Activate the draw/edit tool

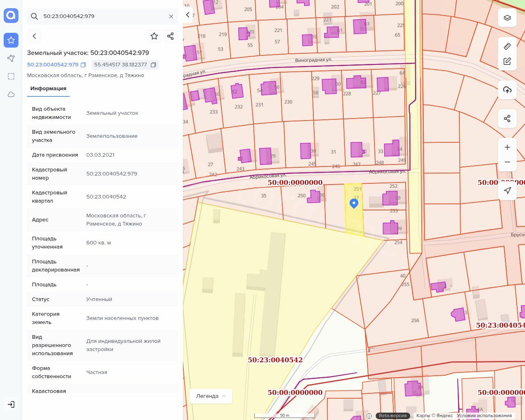click(507, 62)
